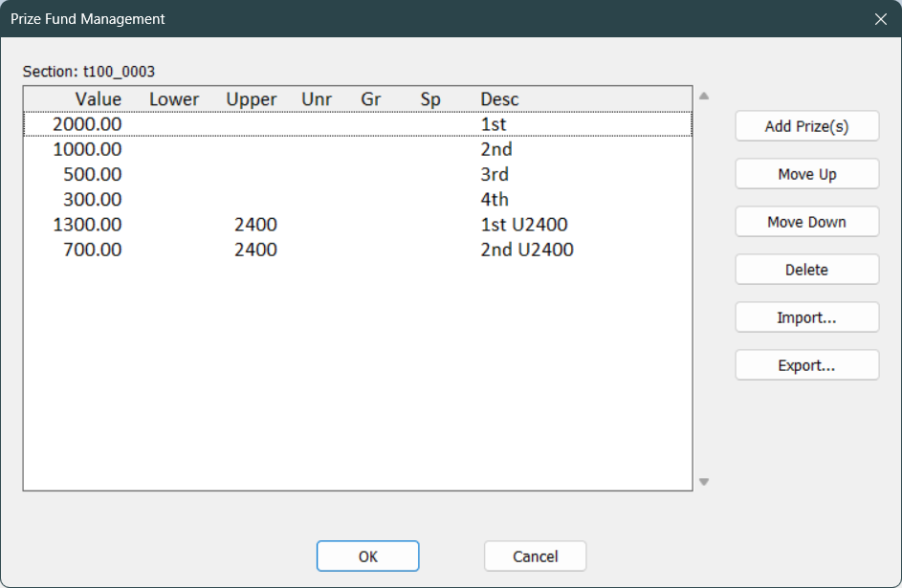Click the Desc column header
902x588 pixels.
click(499, 98)
